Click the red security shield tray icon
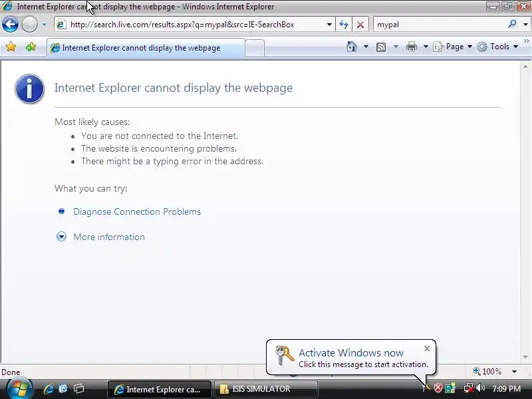Image resolution: width=532 pixels, height=399 pixels. pyautogui.click(x=438, y=388)
